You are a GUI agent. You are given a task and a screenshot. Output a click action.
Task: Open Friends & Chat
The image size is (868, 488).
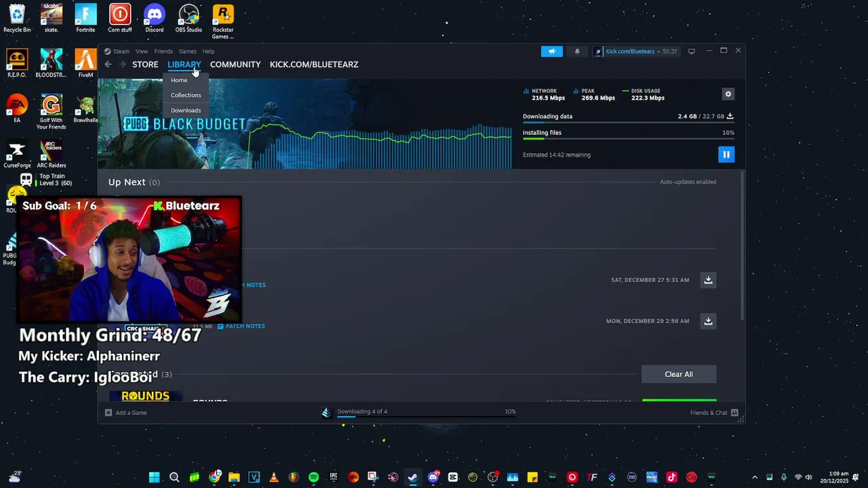714,413
